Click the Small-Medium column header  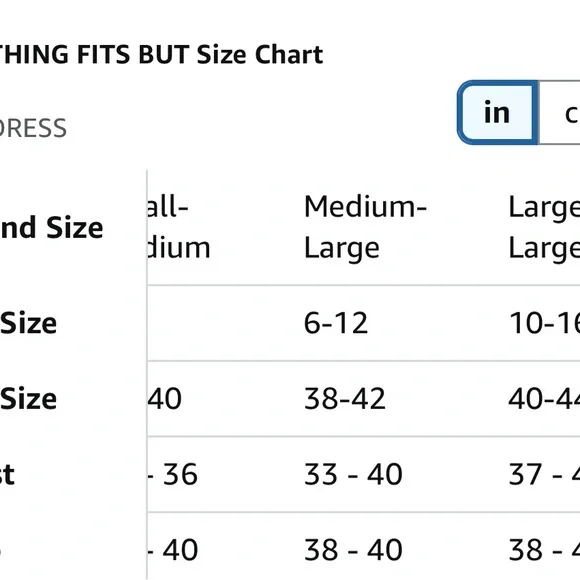(179, 227)
